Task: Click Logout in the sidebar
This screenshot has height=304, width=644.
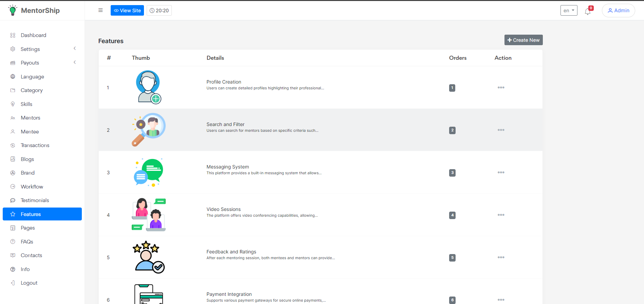Action: click(x=29, y=283)
